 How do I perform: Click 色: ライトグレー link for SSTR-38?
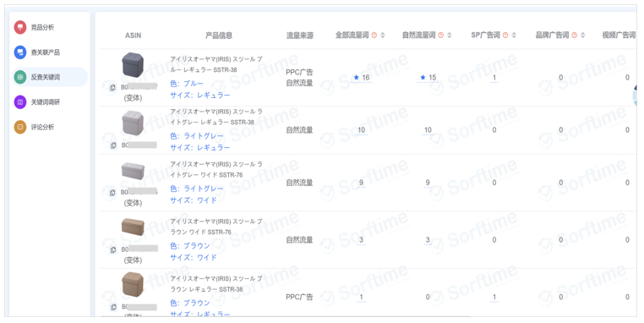pyautogui.click(x=197, y=136)
